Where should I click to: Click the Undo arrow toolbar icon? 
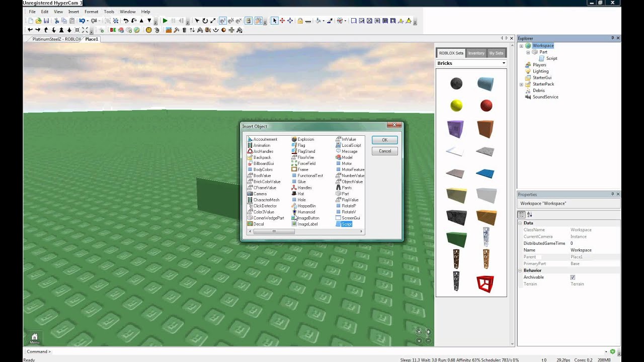coord(82,21)
